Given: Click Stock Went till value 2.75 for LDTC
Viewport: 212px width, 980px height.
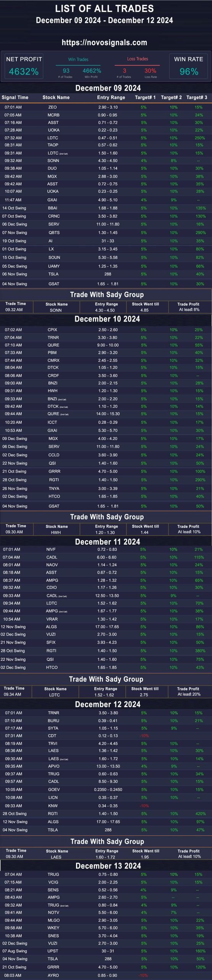Looking at the screenshot, I should tap(144, 695).
